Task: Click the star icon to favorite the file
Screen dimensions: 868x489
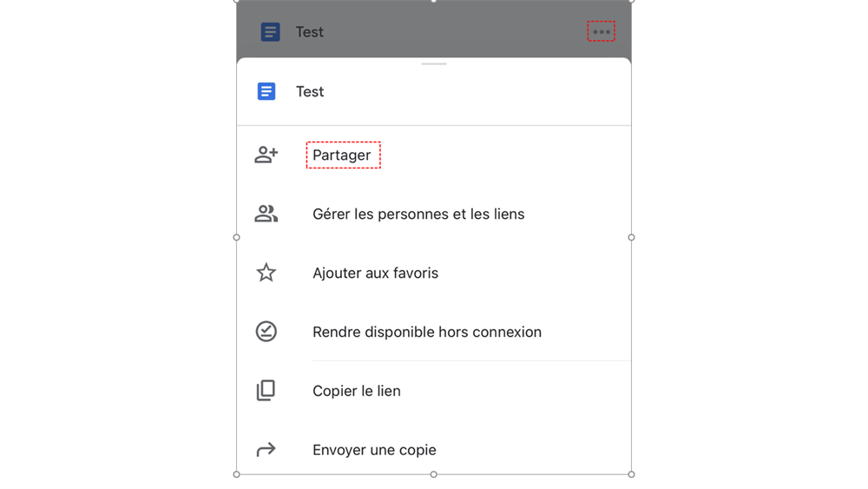Action: [x=266, y=273]
